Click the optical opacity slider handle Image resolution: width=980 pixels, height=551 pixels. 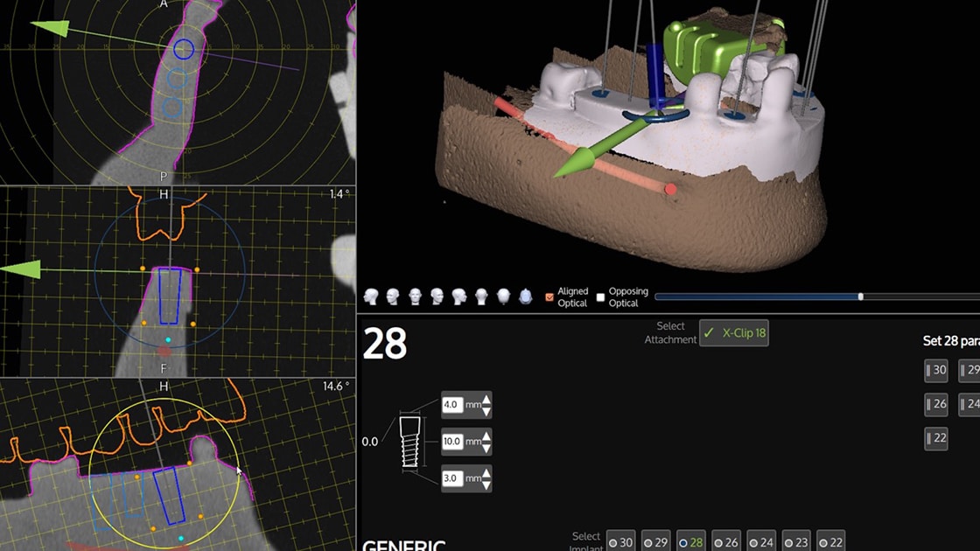click(861, 297)
